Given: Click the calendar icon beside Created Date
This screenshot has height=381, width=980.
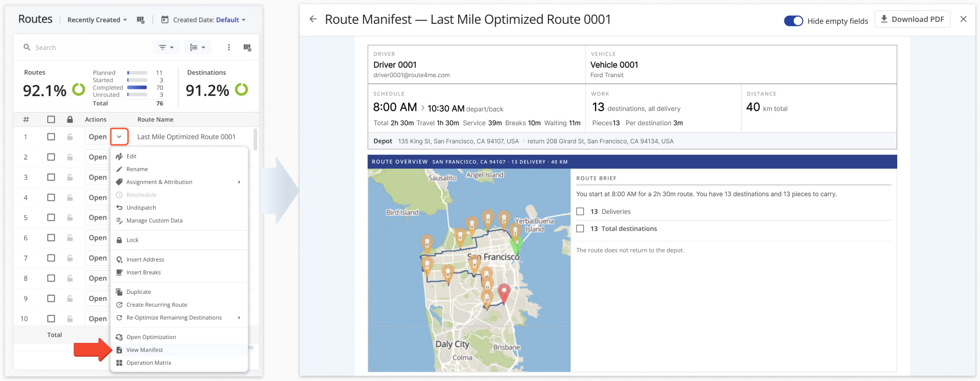Looking at the screenshot, I should coord(165,20).
